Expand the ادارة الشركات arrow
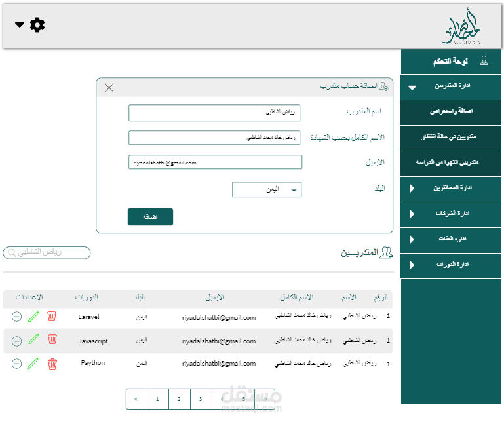This screenshot has width=504, height=422. [x=412, y=214]
